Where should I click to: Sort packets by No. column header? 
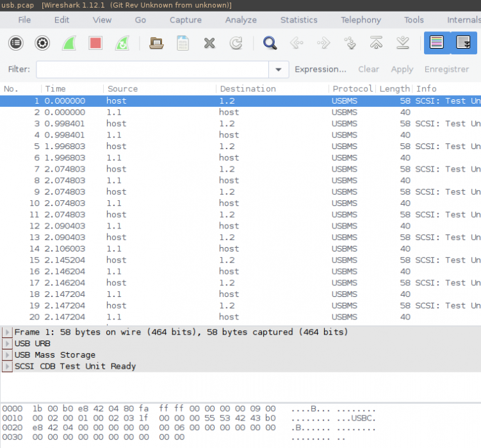click(x=20, y=89)
